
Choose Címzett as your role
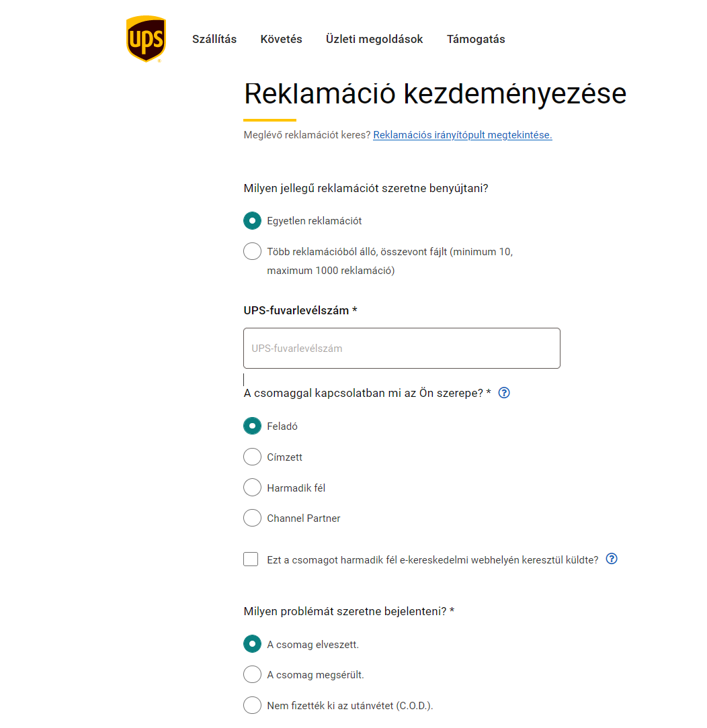[252, 457]
